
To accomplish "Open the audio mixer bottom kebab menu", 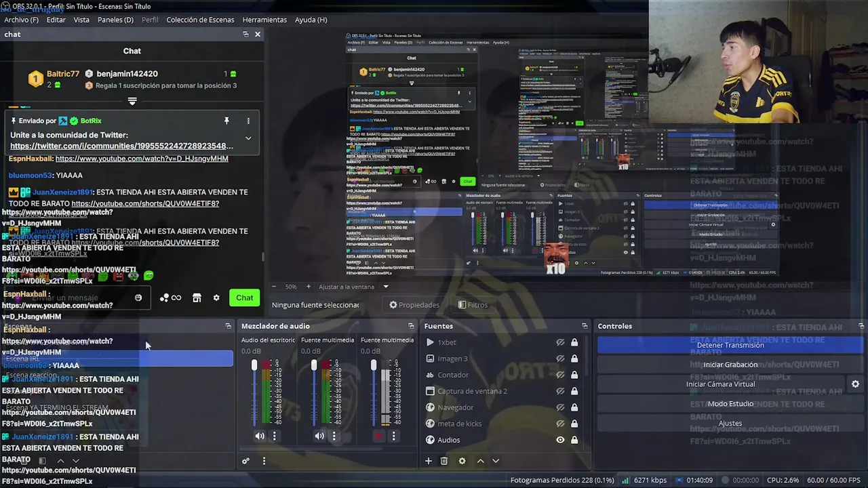I will [264, 461].
